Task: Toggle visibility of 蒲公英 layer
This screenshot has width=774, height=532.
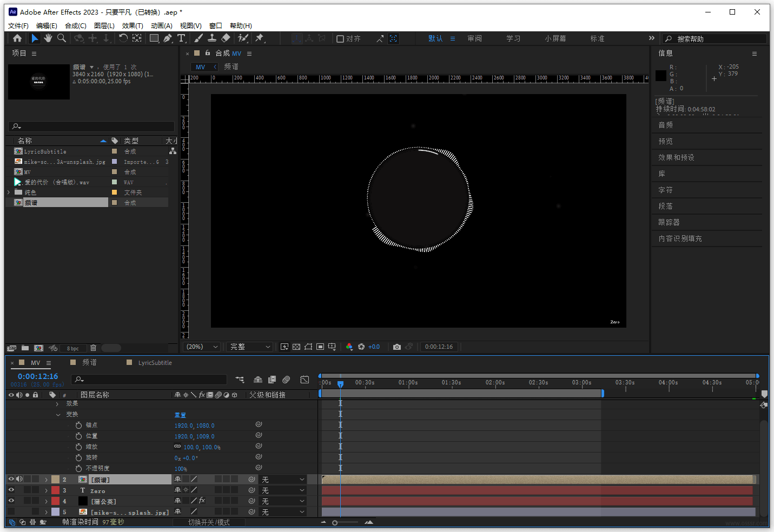Action: 11,501
